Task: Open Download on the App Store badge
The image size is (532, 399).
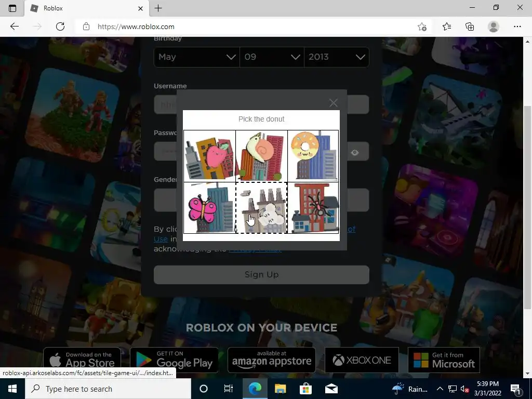Action: pyautogui.click(x=82, y=360)
